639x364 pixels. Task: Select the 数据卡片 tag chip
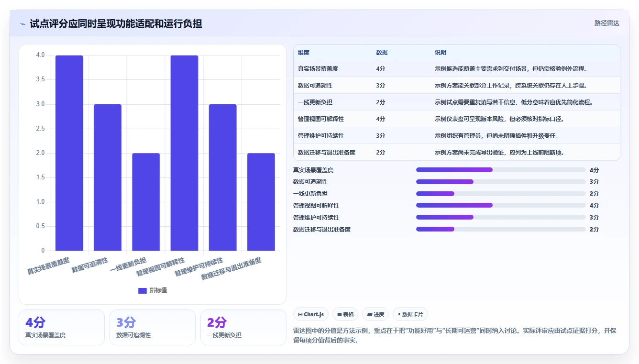(x=410, y=314)
